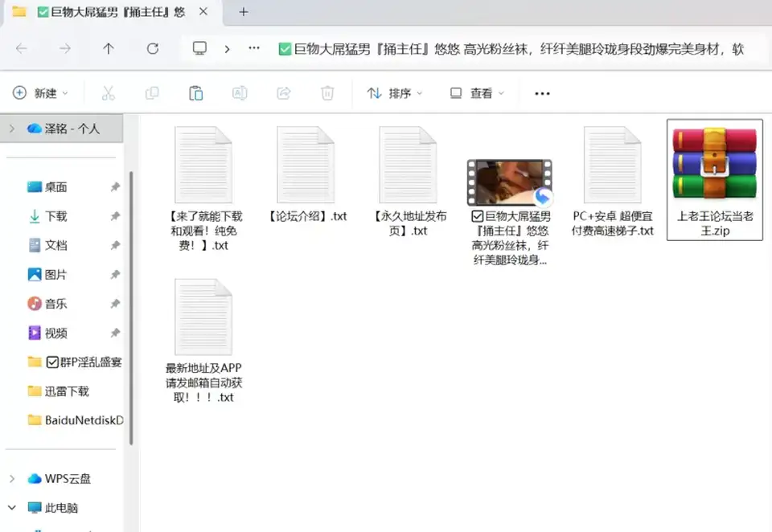Navigate up one folder level
Viewport: 772px width, 532px height.
point(109,48)
